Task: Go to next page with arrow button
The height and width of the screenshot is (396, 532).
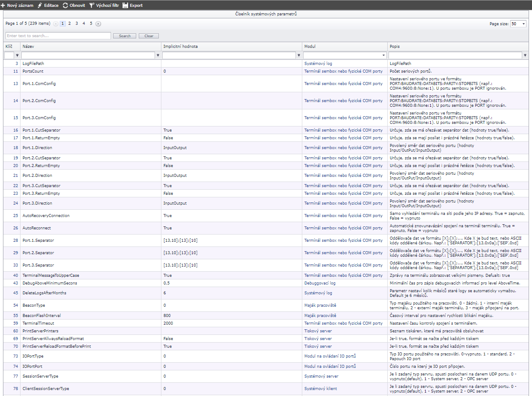Action: click(x=98, y=24)
